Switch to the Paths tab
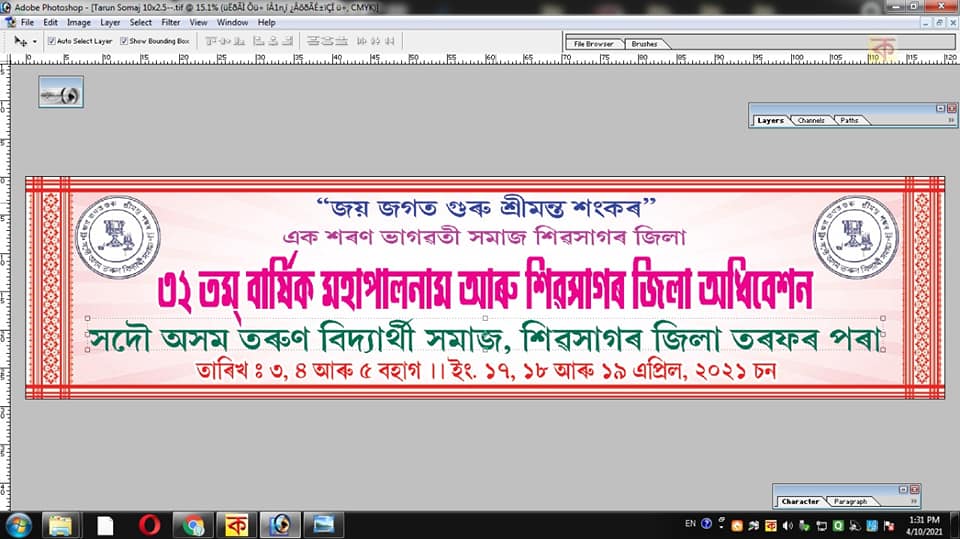960x539 pixels. click(x=849, y=121)
